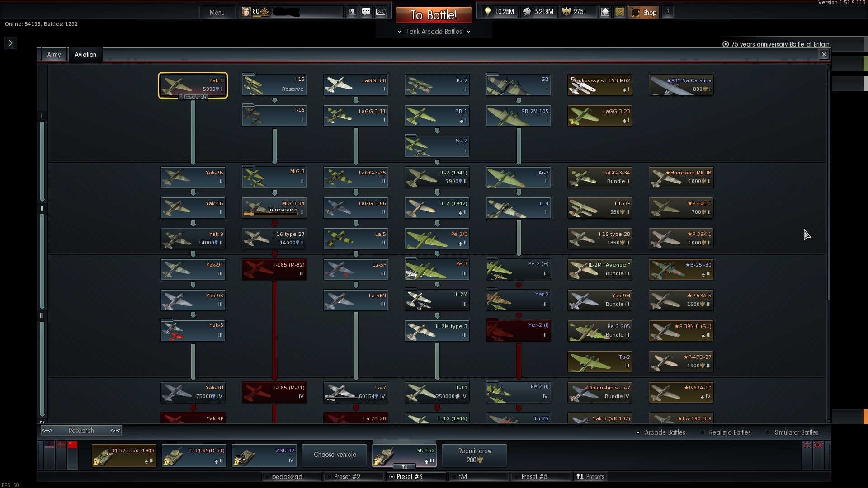Open the contacts list icon
The width and height of the screenshot is (868, 488).
coord(352,12)
